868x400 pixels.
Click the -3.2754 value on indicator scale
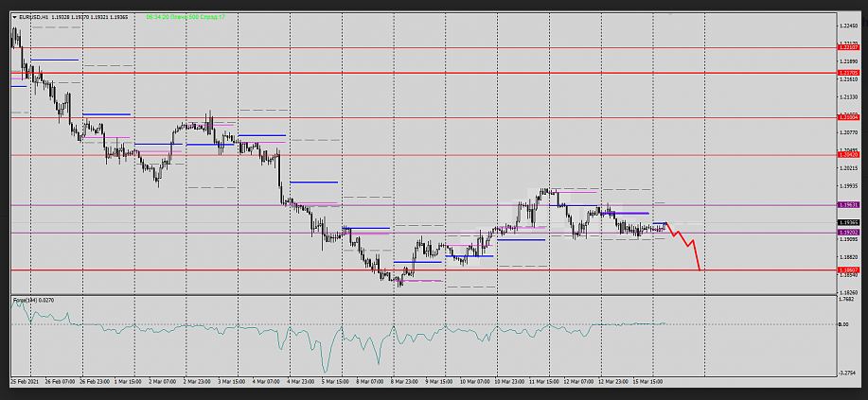(x=848, y=373)
